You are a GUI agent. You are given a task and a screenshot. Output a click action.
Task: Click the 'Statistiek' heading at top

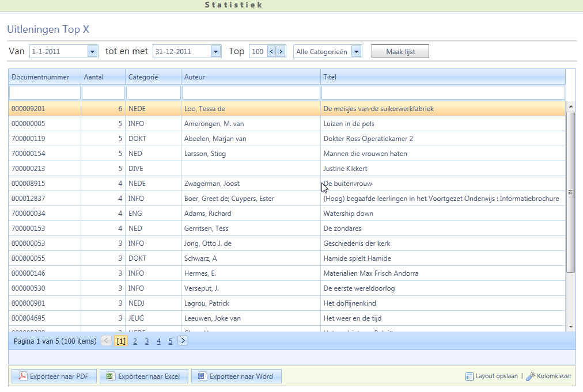[x=234, y=5]
